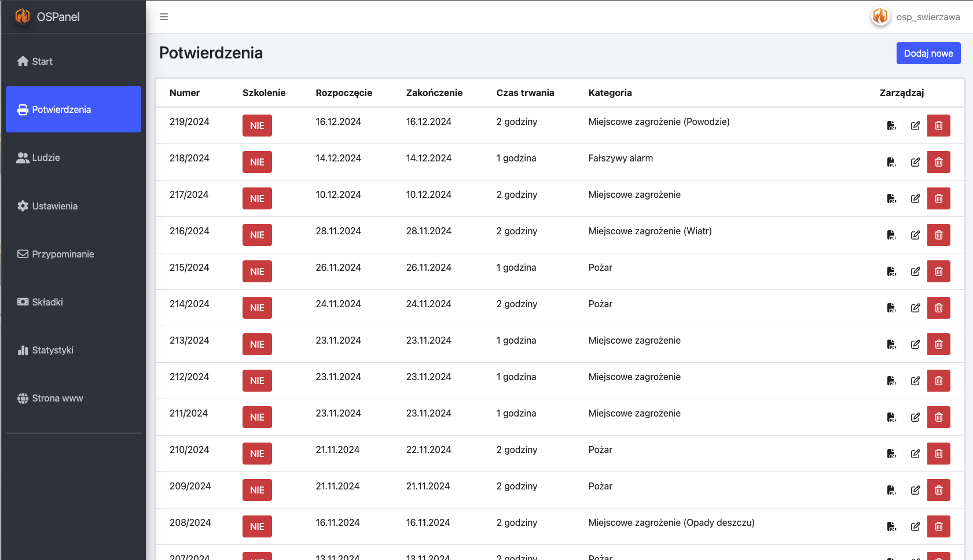
Task: Go to Start in sidebar
Action: [74, 61]
